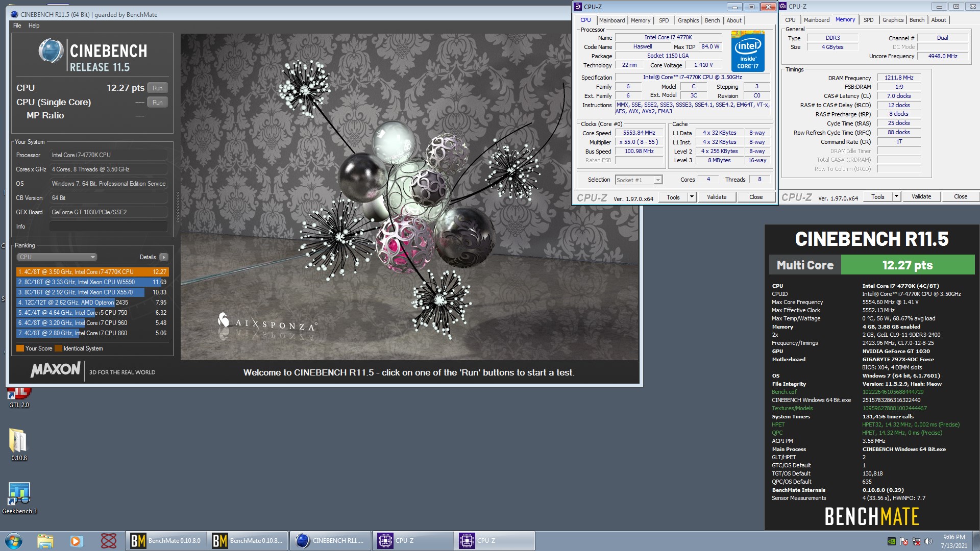
Task: Click the Bench.cof file integrity entry
Action: 784,392
